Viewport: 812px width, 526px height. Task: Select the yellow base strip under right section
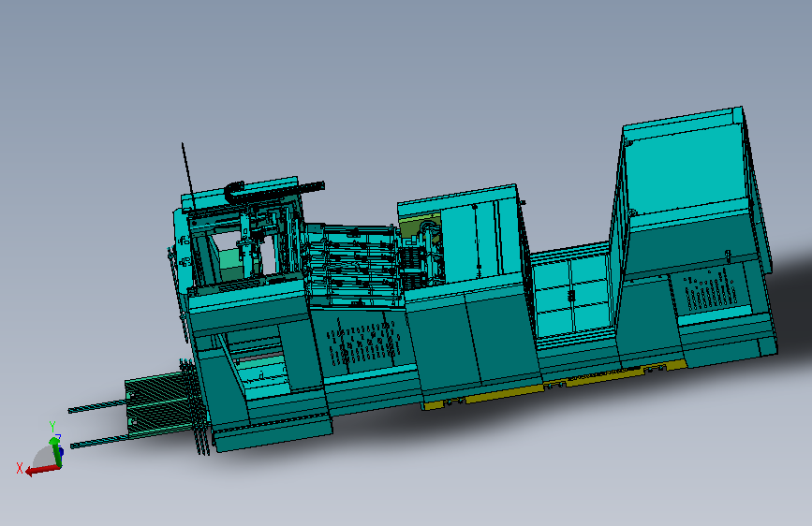(616, 373)
